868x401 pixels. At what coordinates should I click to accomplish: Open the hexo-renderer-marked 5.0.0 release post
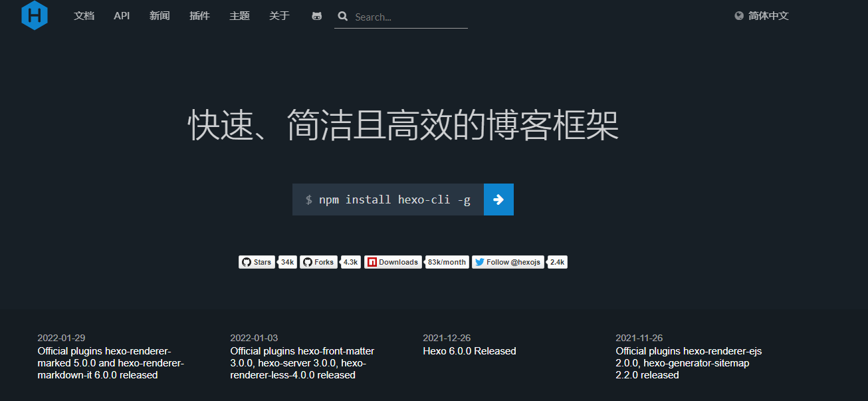[110, 363]
